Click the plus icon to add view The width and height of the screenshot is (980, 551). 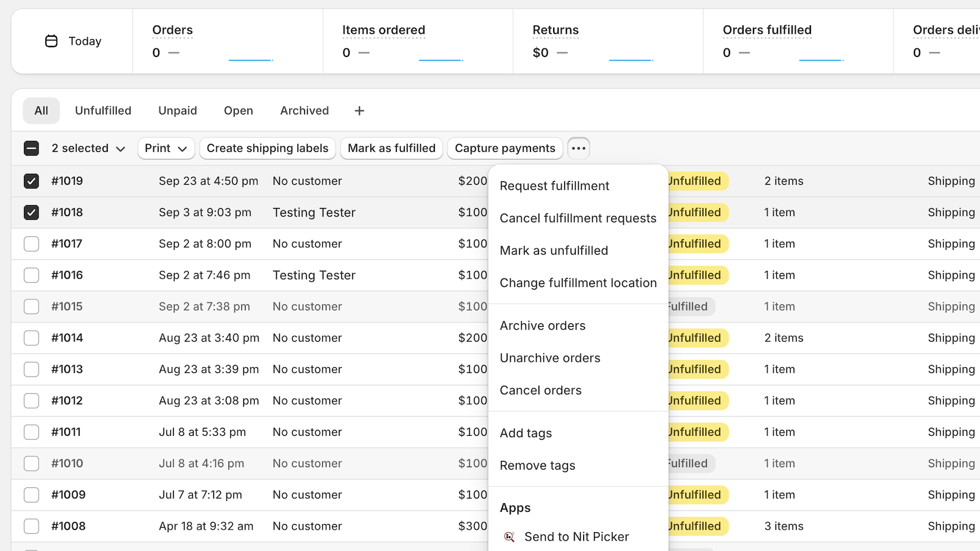[x=360, y=111]
